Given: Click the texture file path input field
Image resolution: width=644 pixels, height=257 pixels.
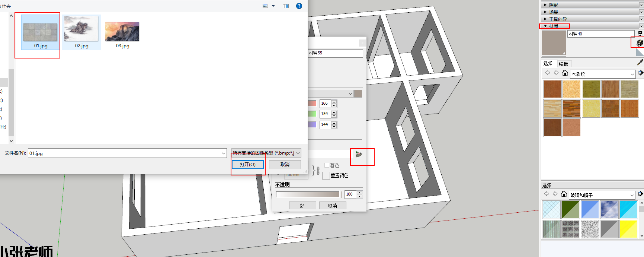Looking at the screenshot, I should coord(330,154).
